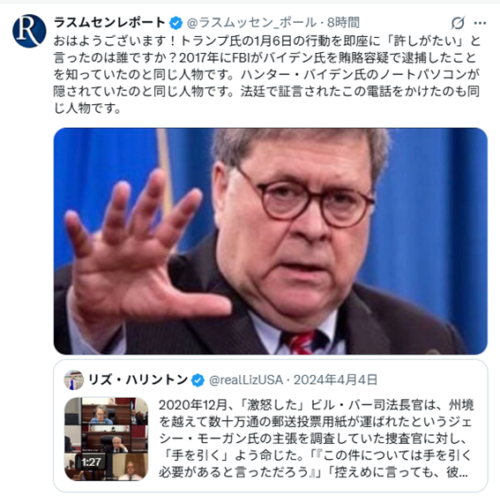Image resolution: width=500 pixels, height=496 pixels.
Task: Click verified badge beside ラスムセンレポート
Action: point(176,23)
